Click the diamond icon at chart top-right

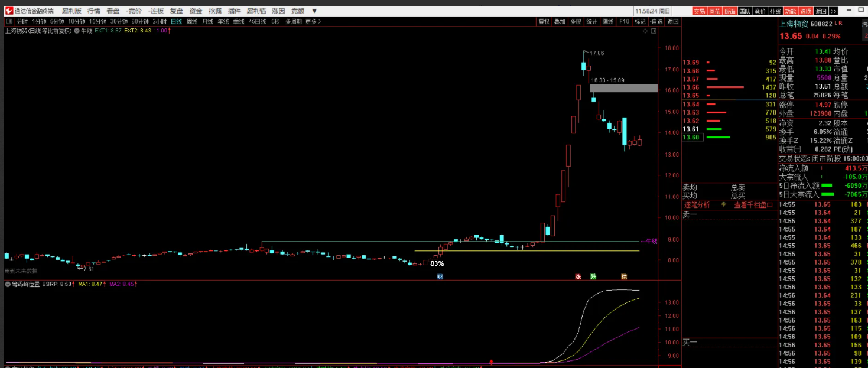[645, 31]
